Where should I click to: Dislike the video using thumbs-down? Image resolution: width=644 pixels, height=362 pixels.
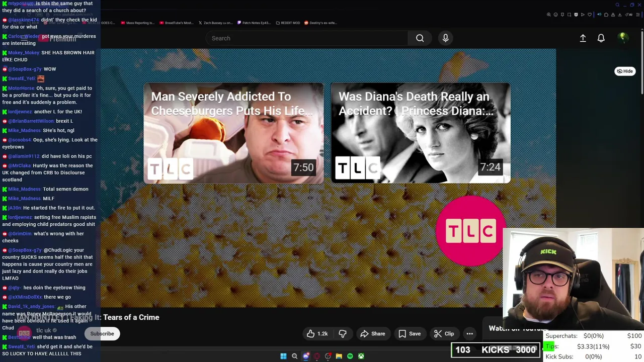click(343, 334)
